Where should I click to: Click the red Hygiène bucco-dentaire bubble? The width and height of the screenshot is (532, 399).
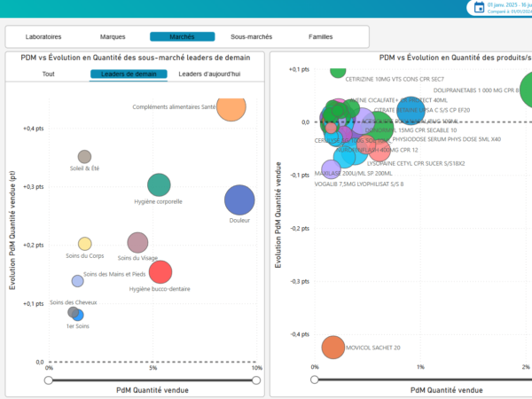pyautogui.click(x=160, y=272)
